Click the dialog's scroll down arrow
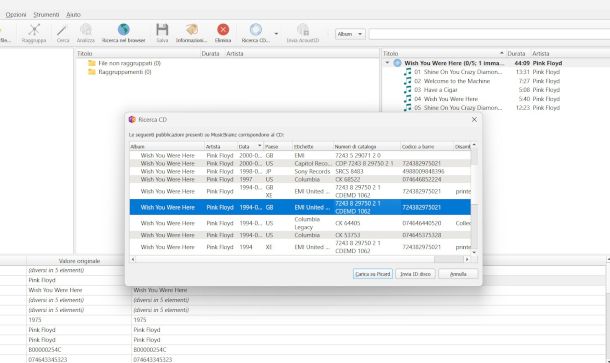 tap(474, 253)
